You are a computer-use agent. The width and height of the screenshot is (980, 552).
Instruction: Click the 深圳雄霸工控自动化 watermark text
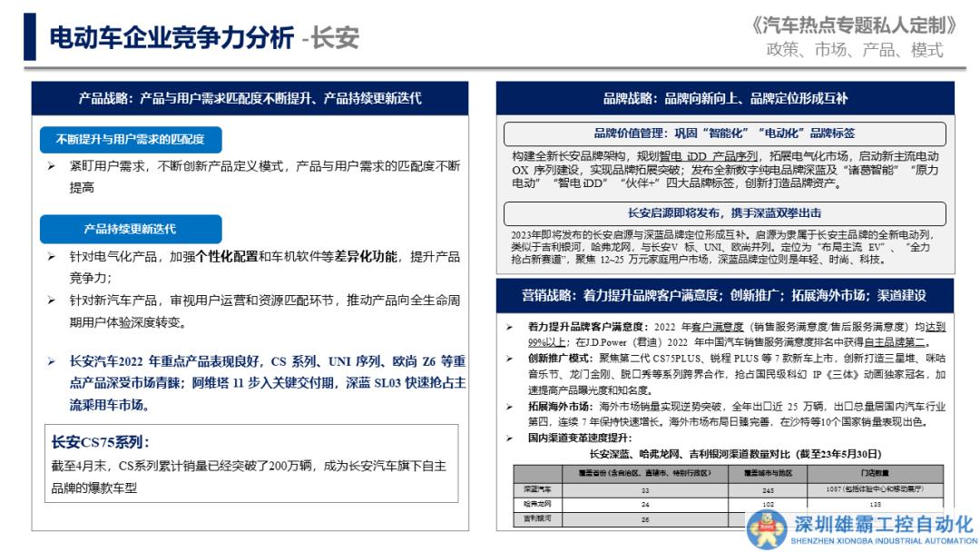tap(882, 524)
